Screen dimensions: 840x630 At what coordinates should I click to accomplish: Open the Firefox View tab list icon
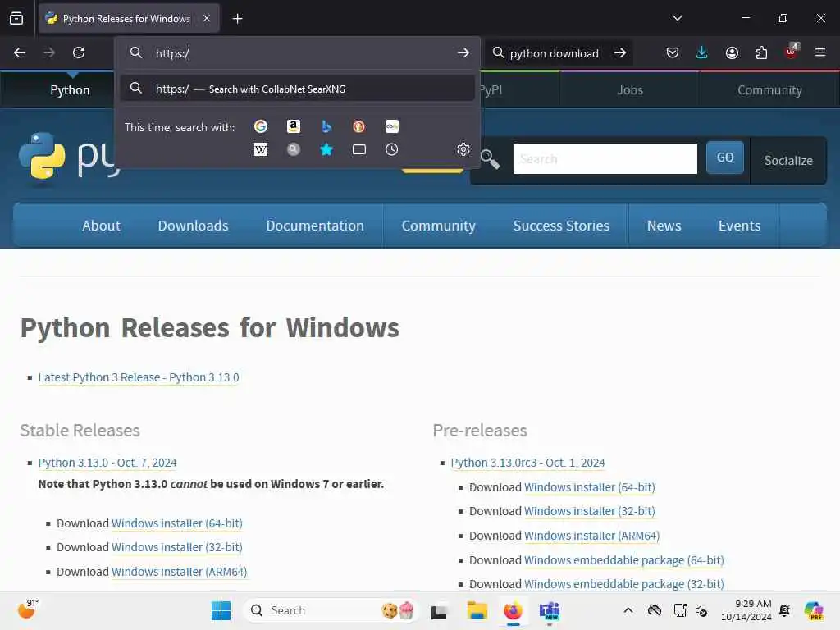pyautogui.click(x=16, y=18)
